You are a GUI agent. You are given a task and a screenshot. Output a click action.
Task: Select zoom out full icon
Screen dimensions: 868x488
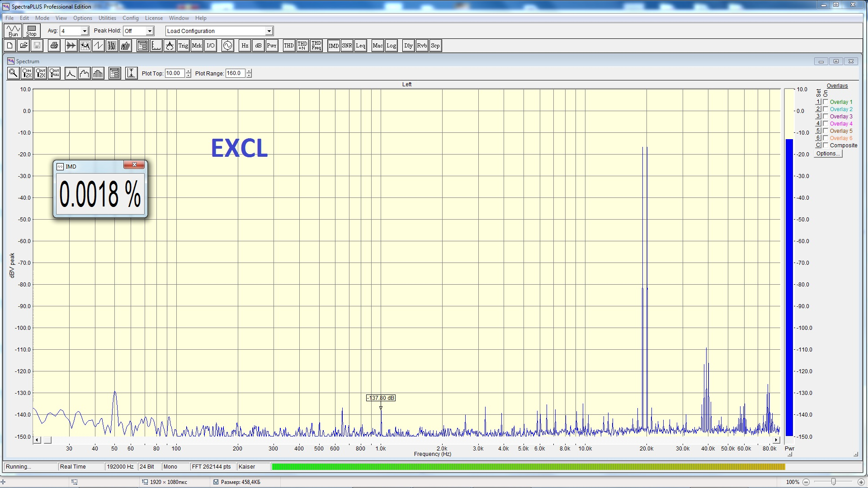55,73
